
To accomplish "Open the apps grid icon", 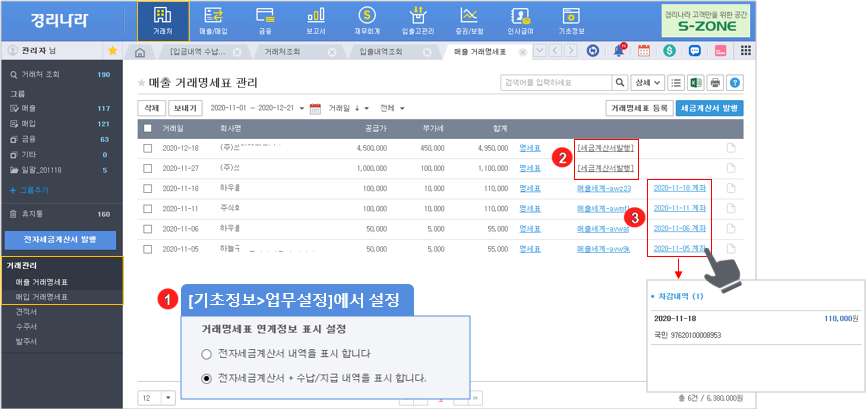I will (x=745, y=51).
